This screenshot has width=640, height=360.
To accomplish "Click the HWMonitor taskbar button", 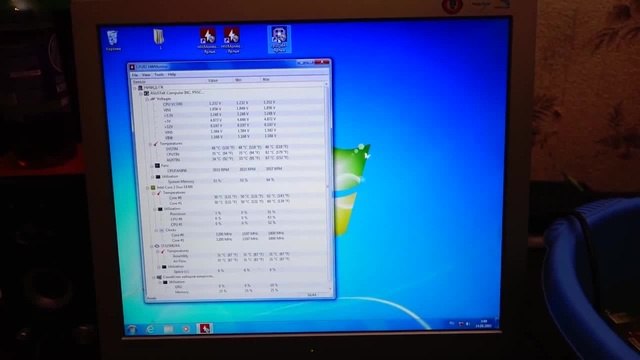I will [205, 329].
